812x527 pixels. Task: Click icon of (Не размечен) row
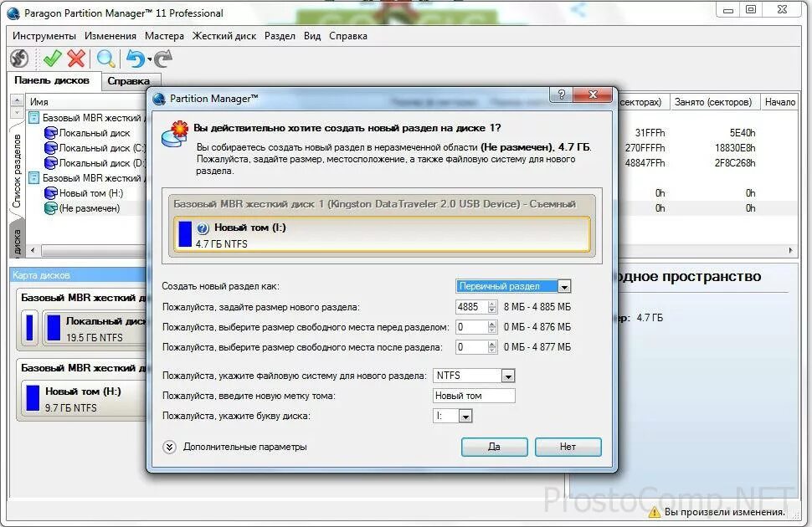[x=51, y=208]
